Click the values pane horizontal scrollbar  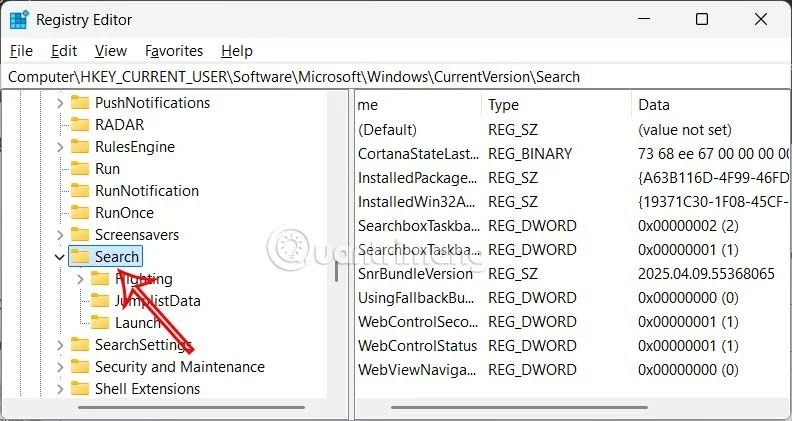point(519,407)
